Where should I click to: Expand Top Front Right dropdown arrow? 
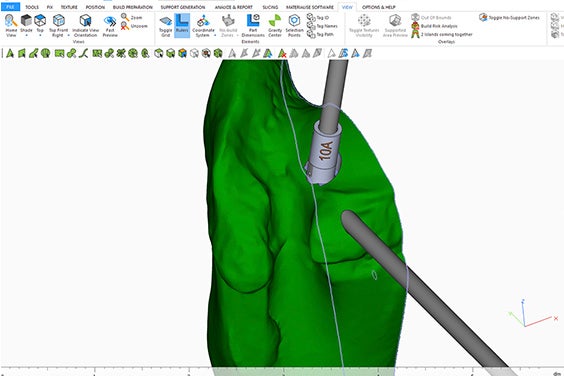(x=68, y=35)
